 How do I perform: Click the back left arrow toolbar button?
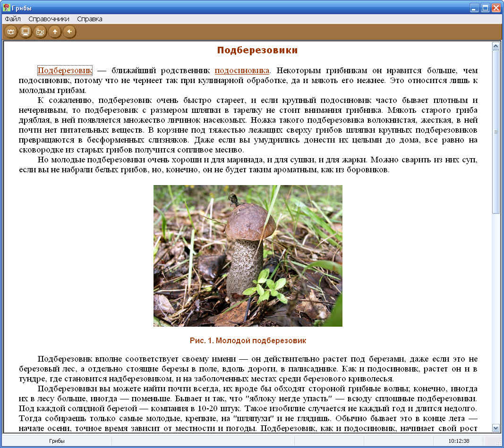point(69,32)
